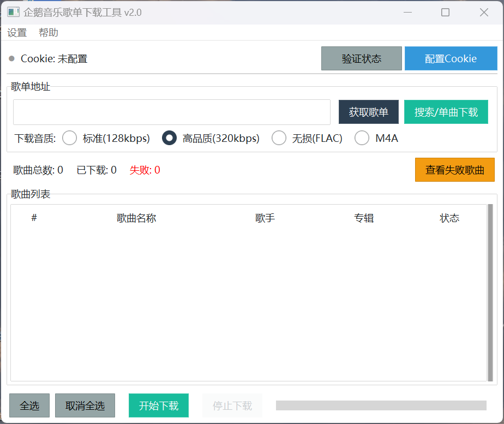This screenshot has width=504, height=424.
Task: Click the 停止下载 button
Action: click(x=232, y=405)
